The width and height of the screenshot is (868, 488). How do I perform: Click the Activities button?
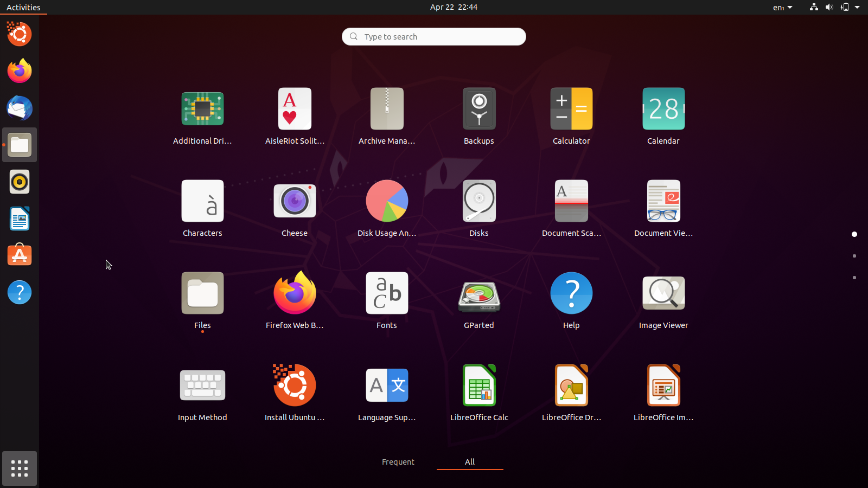(23, 7)
